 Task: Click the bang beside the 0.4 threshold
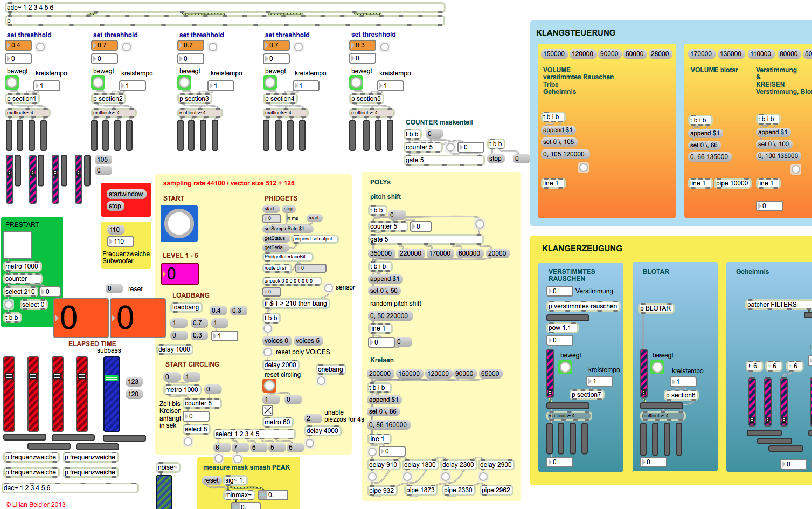pyautogui.click(x=40, y=47)
